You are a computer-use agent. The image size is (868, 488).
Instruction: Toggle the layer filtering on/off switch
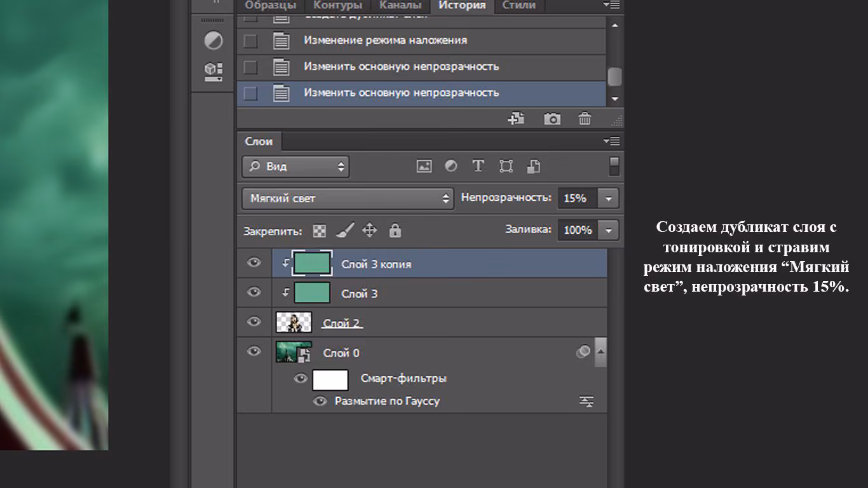click(x=614, y=166)
